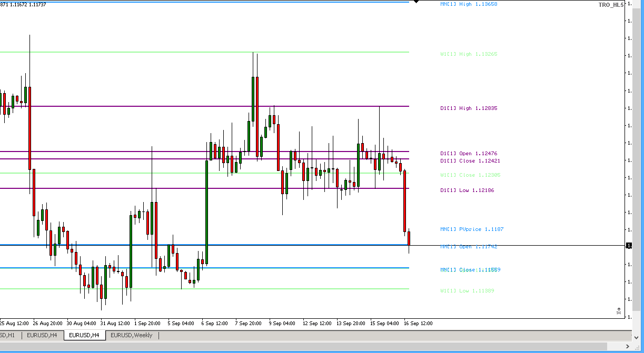
Task: Click the W1[1] Low 1.11389 label
Action: pos(468,290)
